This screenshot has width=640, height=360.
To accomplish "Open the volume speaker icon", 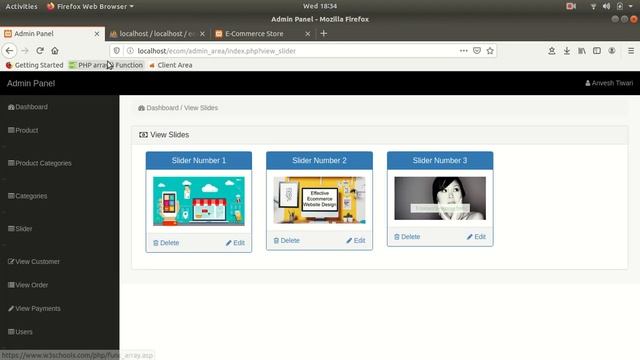I will (606, 6).
